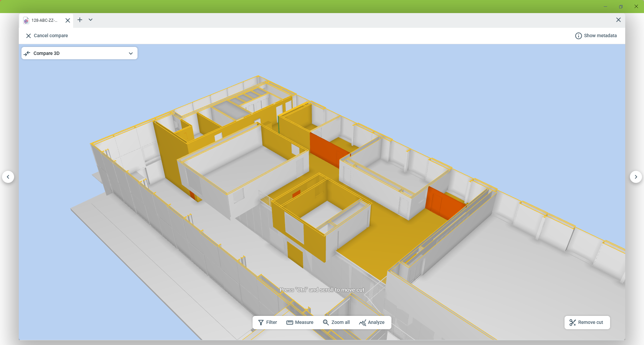Click the Compare 3D arrows icon
The width and height of the screenshot is (644, 345).
(x=27, y=54)
